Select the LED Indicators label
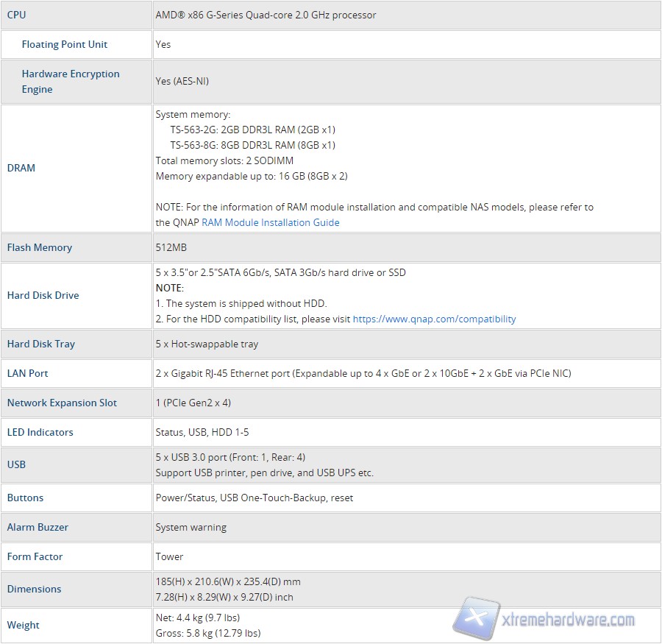The height and width of the screenshot is (644, 662). [x=40, y=432]
